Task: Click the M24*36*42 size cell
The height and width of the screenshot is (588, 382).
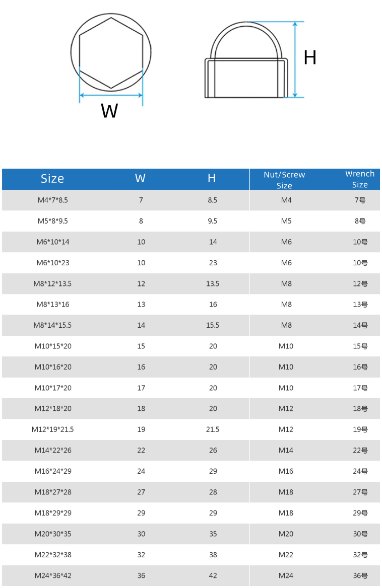Action: (x=53, y=575)
